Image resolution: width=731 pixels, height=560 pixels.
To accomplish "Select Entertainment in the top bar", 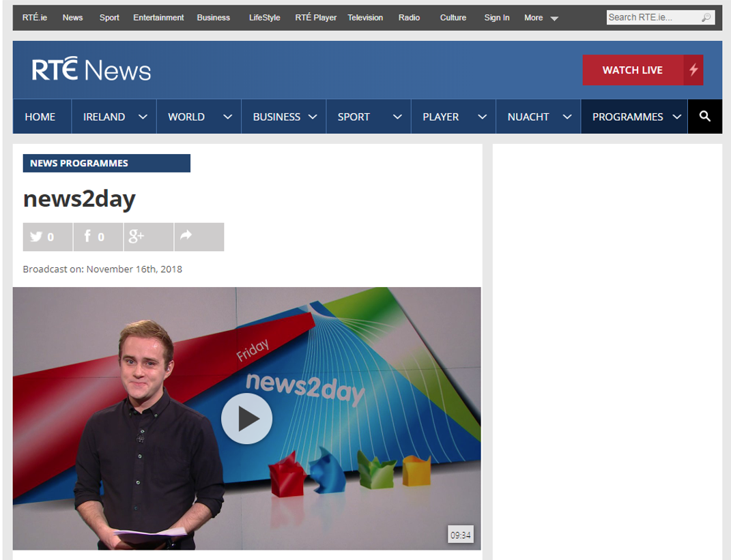I will point(158,18).
